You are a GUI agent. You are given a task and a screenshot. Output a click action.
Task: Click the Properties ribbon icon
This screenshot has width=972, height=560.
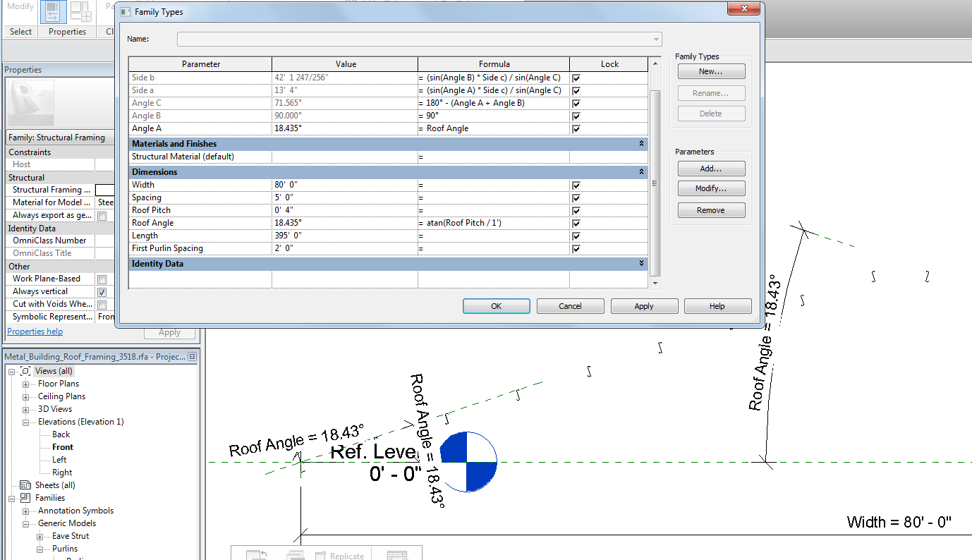pos(53,11)
